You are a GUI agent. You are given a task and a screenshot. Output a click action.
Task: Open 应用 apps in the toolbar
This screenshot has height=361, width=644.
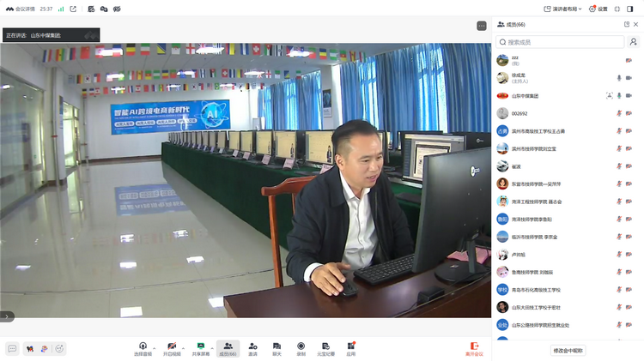pos(350,349)
